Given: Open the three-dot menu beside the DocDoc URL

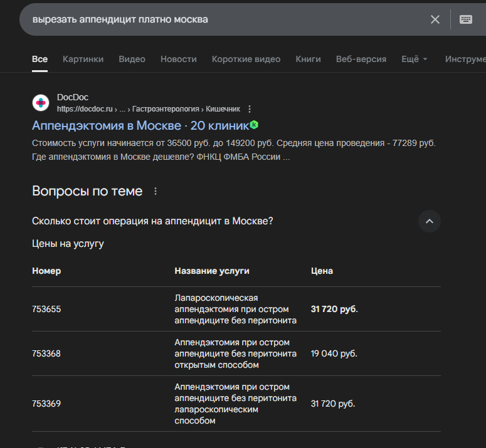Looking at the screenshot, I should tap(250, 109).
